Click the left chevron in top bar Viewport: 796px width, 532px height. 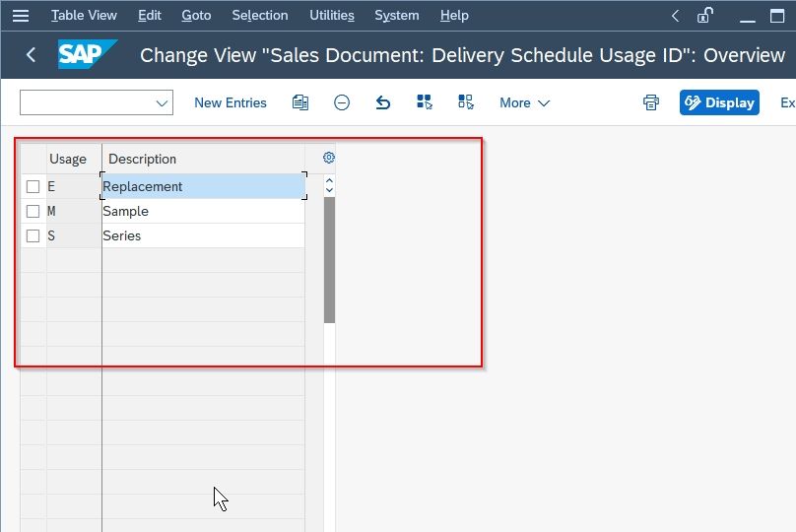675,16
